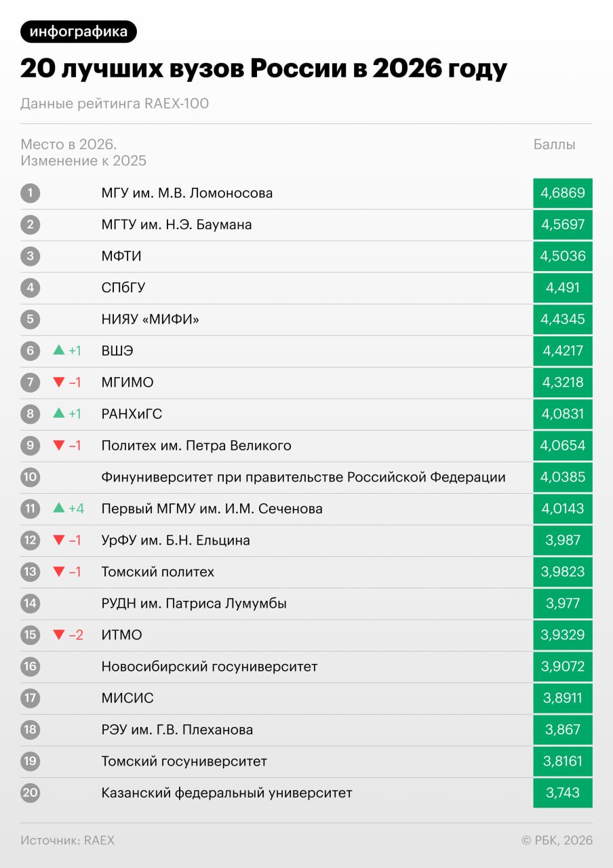Click the green score cell 4,5036
613x868 pixels.
pyautogui.click(x=563, y=256)
